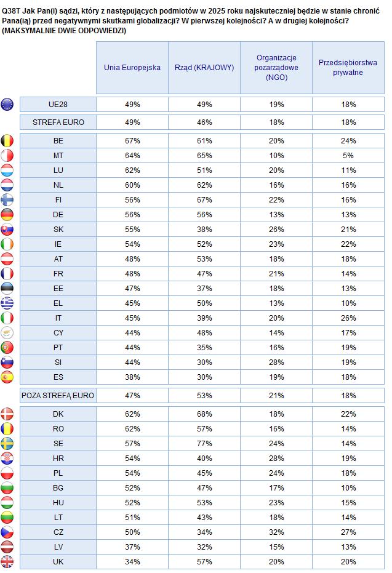
Task: Click the EU flag icon beside UE28
Action: coord(7,105)
